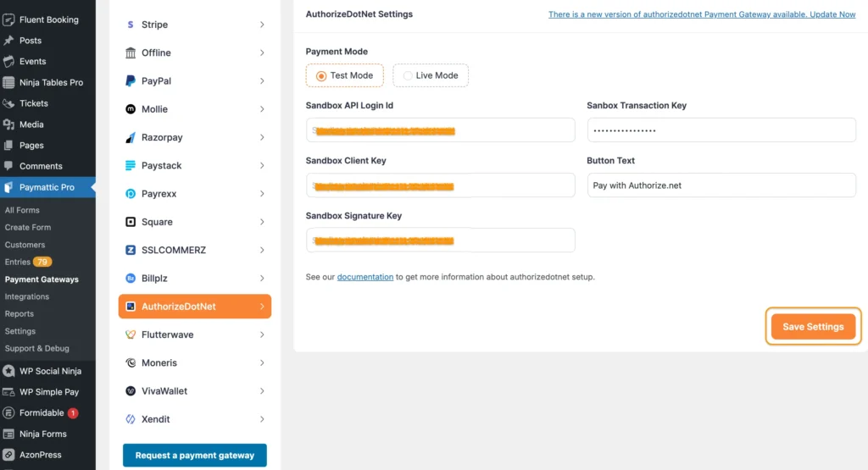Focus the Sandbox Client Key field

(x=440, y=185)
